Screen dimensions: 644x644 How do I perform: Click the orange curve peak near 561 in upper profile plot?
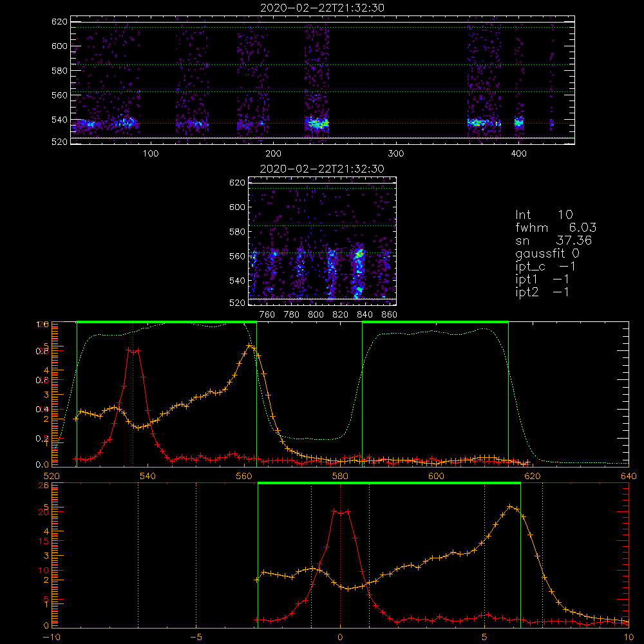(x=250, y=346)
